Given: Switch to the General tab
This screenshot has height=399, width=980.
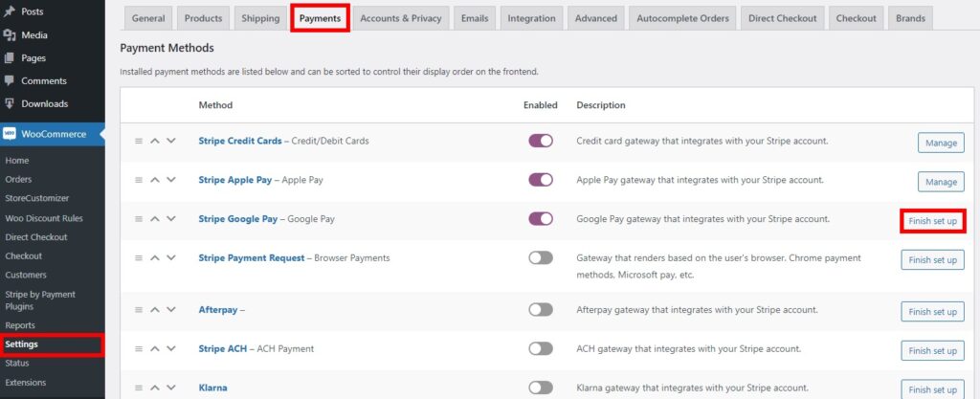Looking at the screenshot, I should point(148,18).
